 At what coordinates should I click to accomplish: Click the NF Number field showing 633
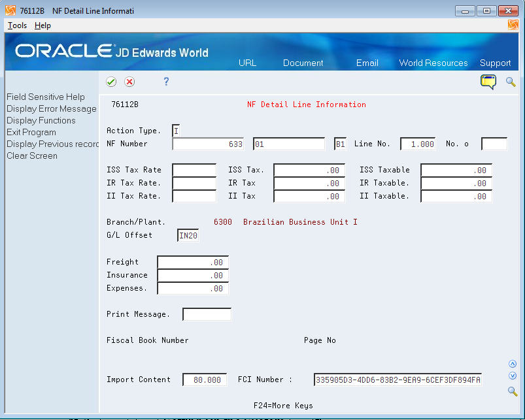tap(208, 144)
